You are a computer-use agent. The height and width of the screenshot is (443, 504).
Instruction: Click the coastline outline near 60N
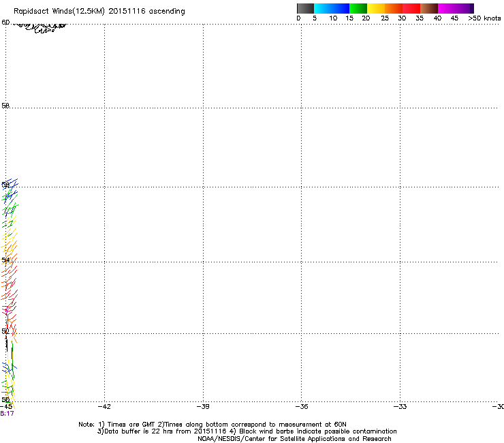point(40,28)
